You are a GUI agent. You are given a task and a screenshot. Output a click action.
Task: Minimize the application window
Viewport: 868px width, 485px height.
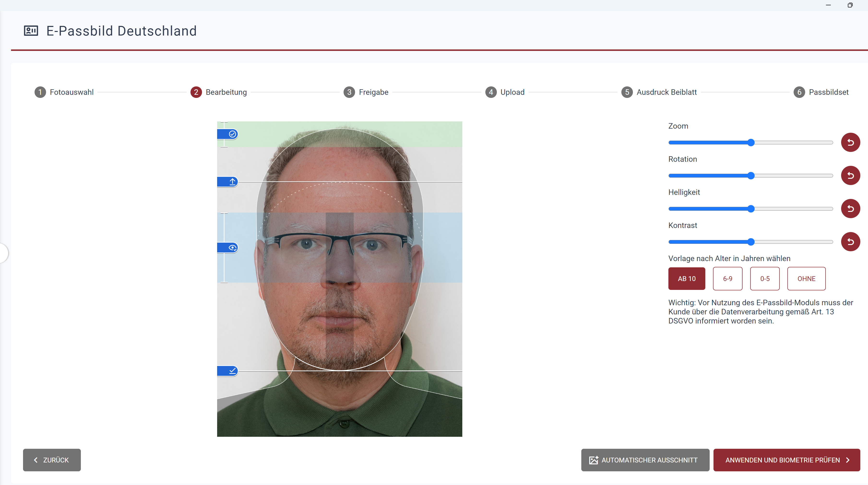coord(829,5)
